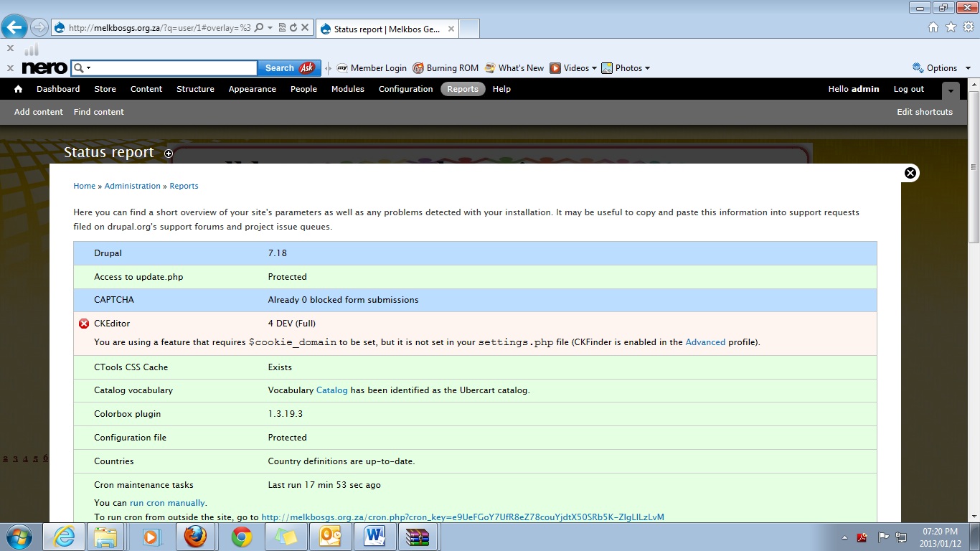The width and height of the screenshot is (980, 551).
Task: Follow the Reports breadcrumb link
Action: tap(184, 186)
